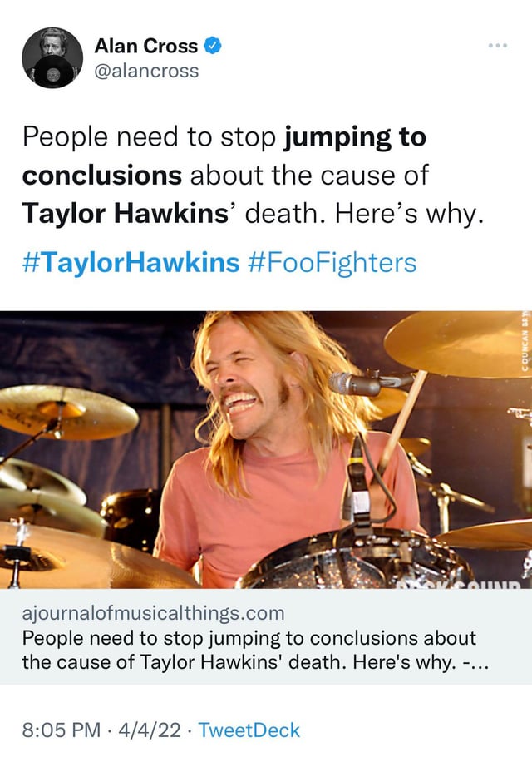Click the TweetDeck source link
The width and height of the screenshot is (532, 757).
click(x=249, y=730)
